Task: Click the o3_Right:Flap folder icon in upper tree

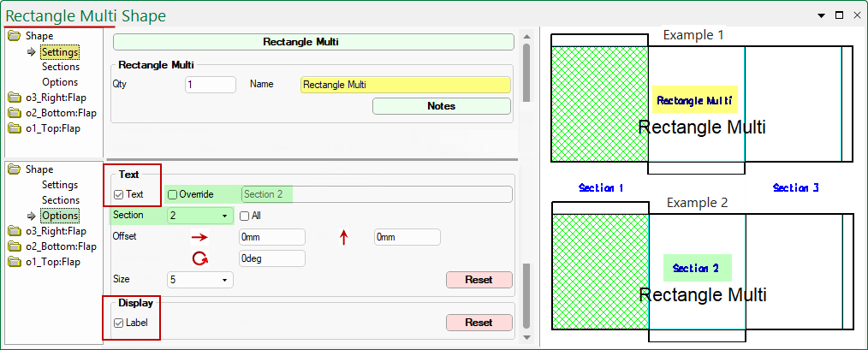Action: coord(15,98)
